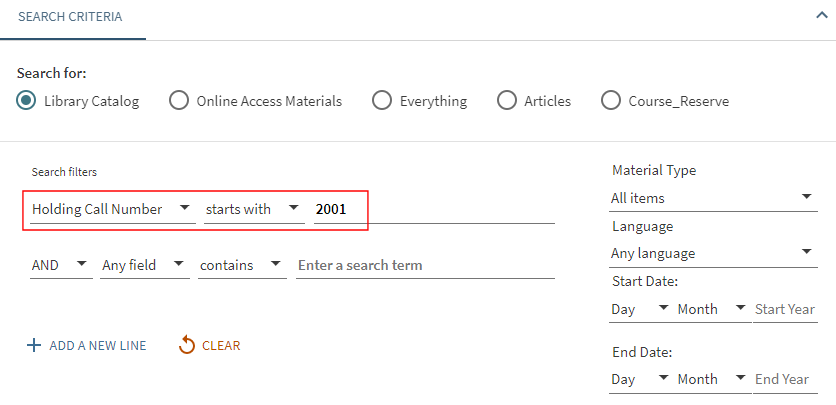The width and height of the screenshot is (836, 405).
Task: Click the Start Year input field
Action: 785,309
